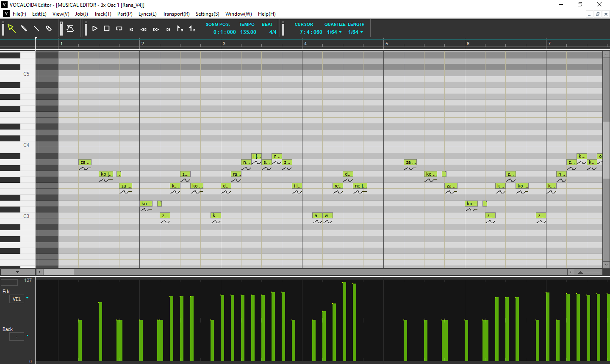610x364 pixels.
Task: Click the value box above Edit label
Action: pyautogui.click(x=9, y=282)
